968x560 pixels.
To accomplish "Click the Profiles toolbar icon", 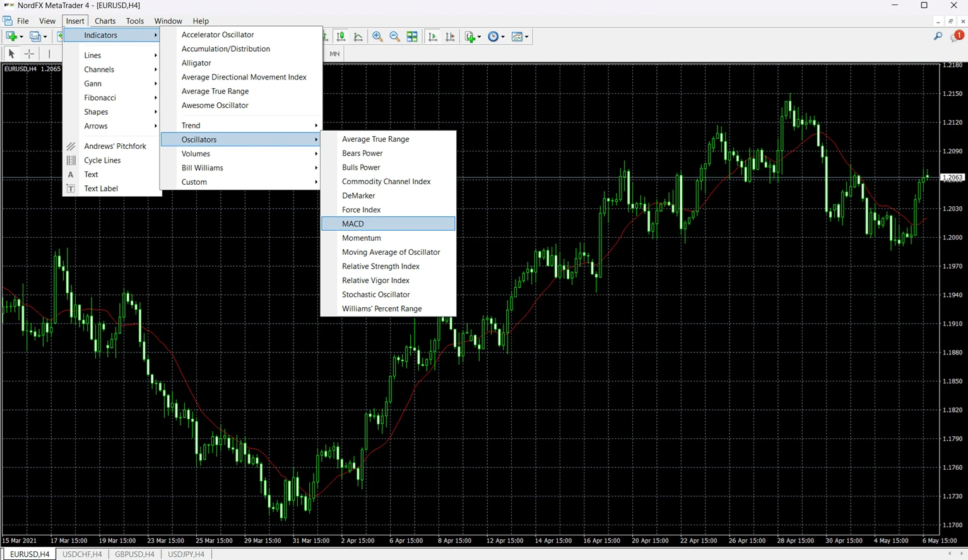I will 35,37.
